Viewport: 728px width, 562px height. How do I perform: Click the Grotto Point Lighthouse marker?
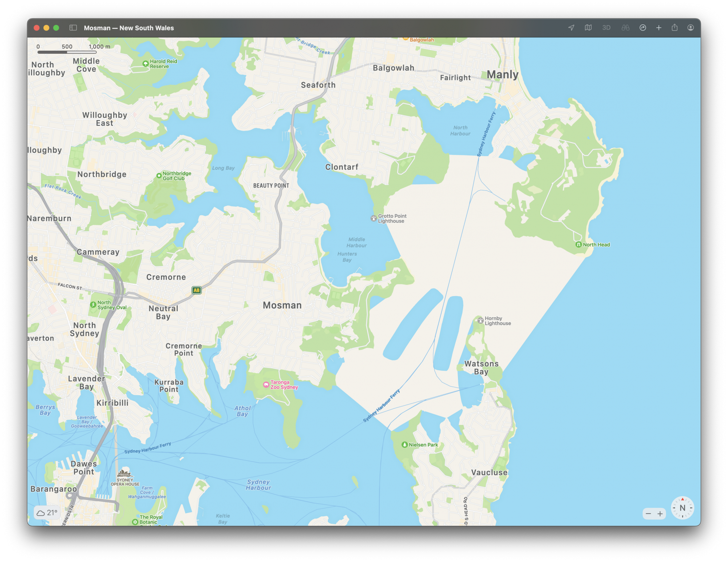373,218
